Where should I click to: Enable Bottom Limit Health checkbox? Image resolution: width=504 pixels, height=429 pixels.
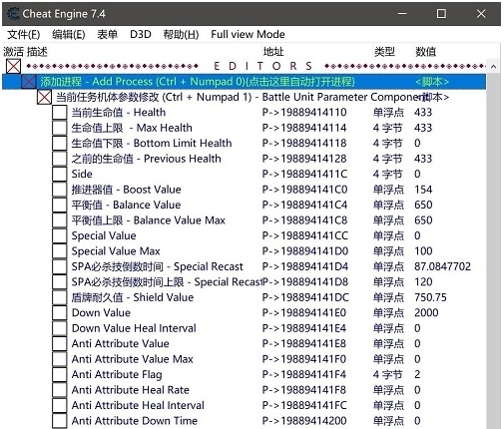(60, 144)
